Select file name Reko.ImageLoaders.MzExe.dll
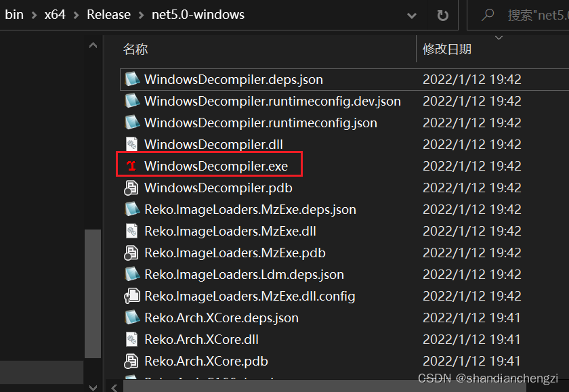The image size is (569, 392). tap(230, 231)
